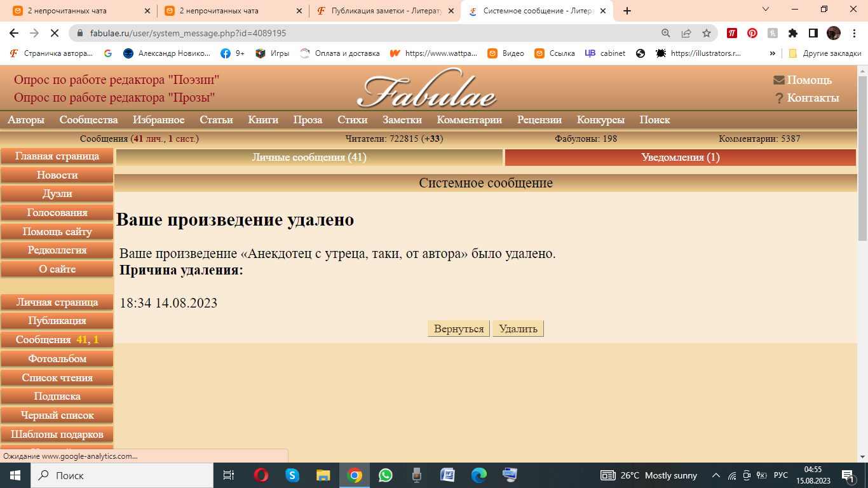Open the Игры bookmark
The height and width of the screenshot is (488, 868).
point(273,53)
